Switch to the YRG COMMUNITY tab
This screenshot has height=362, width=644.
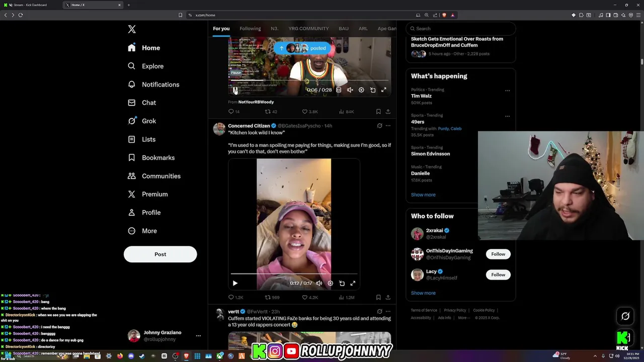(308, 29)
